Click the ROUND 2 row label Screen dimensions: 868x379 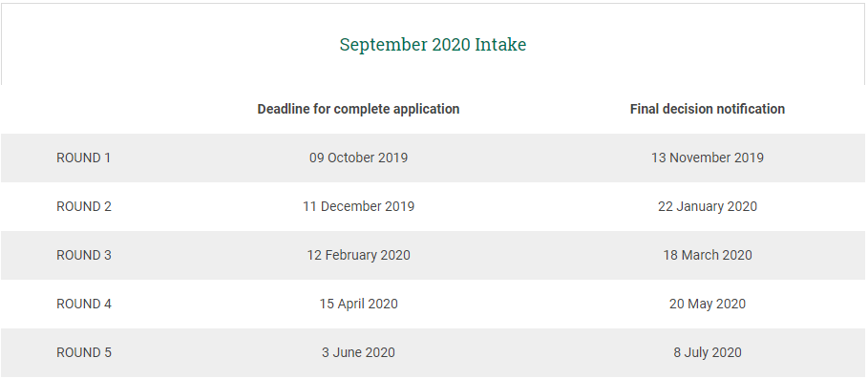[84, 206]
